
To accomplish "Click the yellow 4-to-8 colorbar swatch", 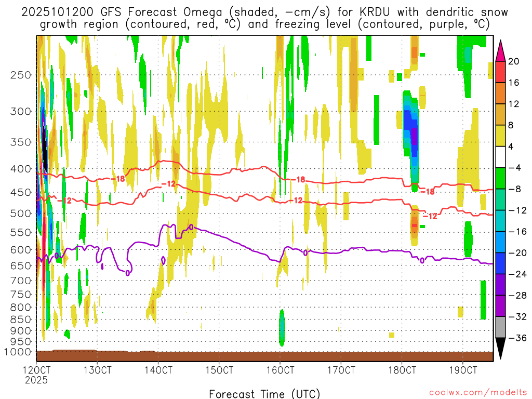I will pyautogui.click(x=500, y=136).
